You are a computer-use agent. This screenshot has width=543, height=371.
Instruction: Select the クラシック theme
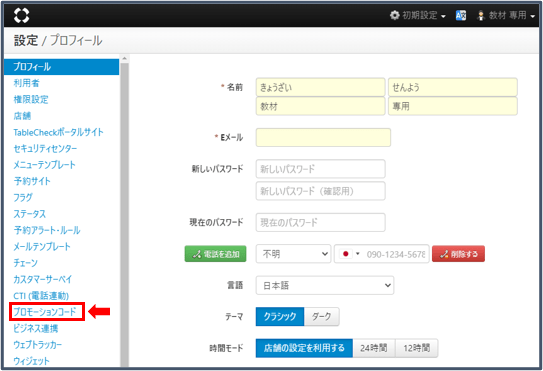click(280, 317)
